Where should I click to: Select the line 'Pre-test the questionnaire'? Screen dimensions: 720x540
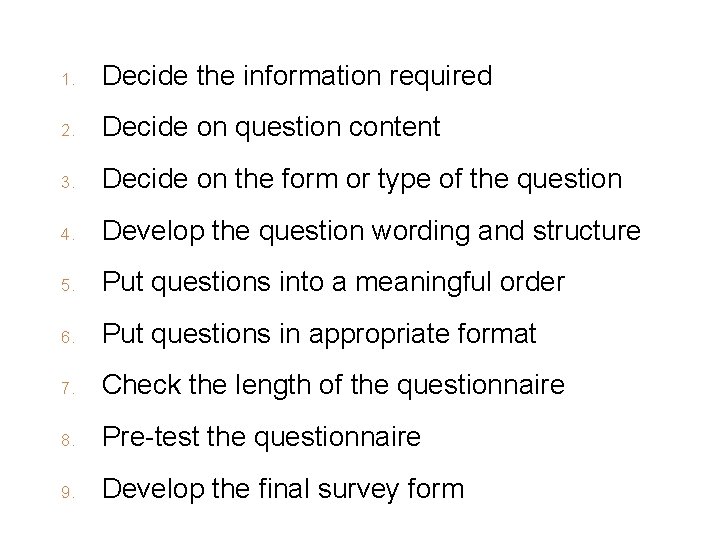pos(261,438)
